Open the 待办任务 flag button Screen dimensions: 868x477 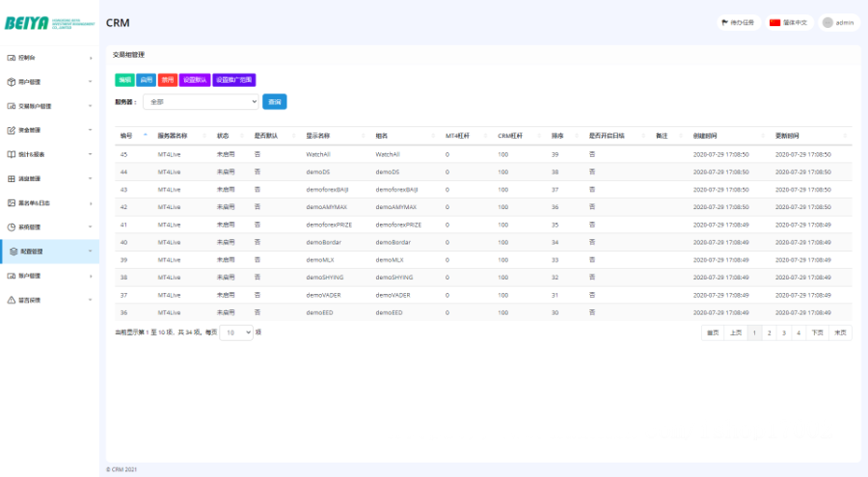[738, 22]
